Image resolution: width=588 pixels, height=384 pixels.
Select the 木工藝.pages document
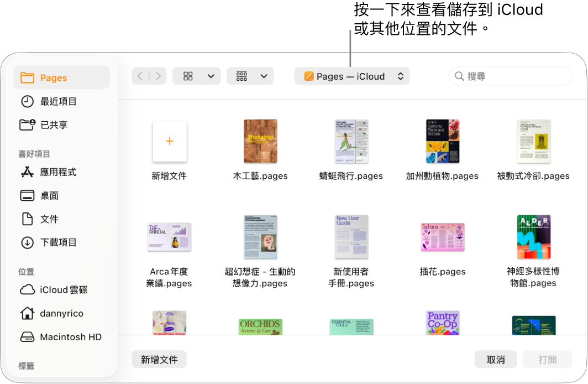[x=260, y=142]
